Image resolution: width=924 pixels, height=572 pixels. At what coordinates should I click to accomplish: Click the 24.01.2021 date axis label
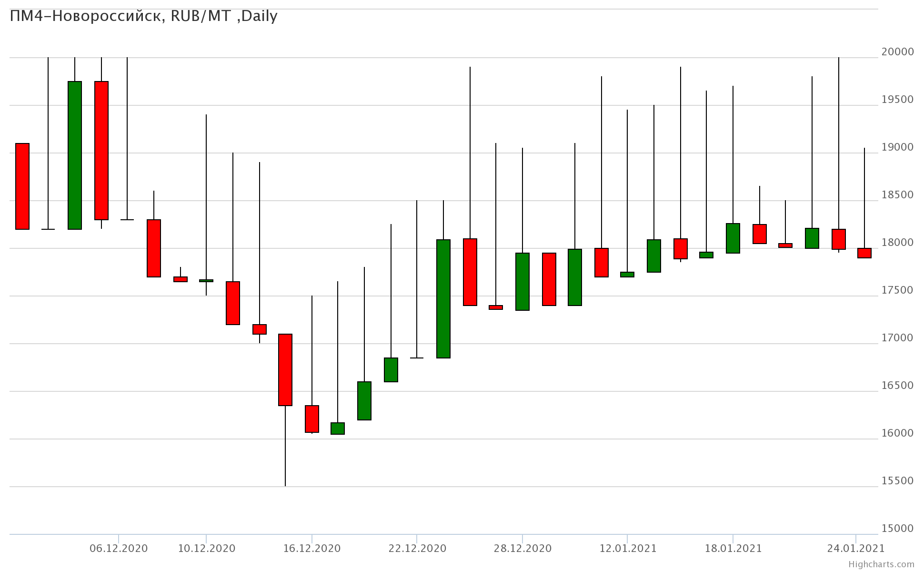point(855,548)
